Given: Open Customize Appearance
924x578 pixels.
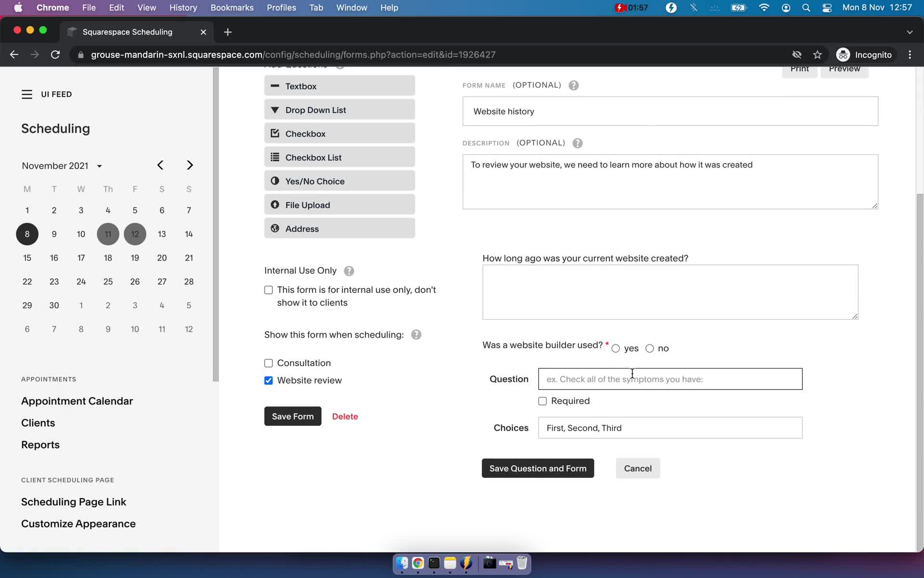Looking at the screenshot, I should pyautogui.click(x=78, y=524).
